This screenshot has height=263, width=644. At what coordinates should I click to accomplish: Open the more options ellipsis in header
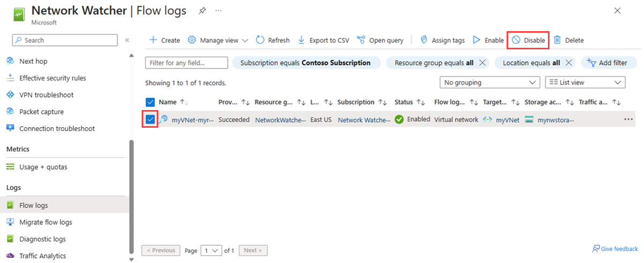[218, 10]
